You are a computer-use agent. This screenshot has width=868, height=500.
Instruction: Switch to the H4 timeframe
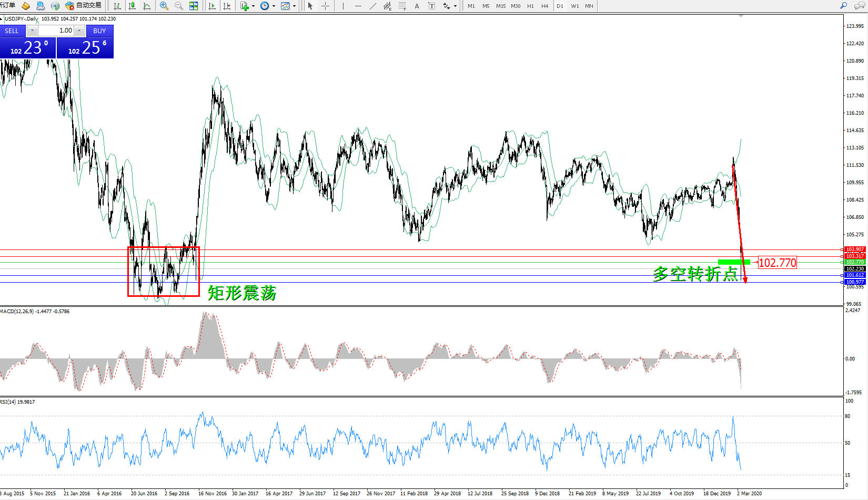(x=544, y=6)
